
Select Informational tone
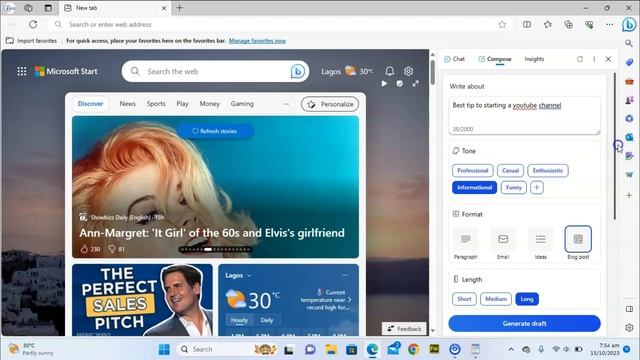(x=474, y=187)
